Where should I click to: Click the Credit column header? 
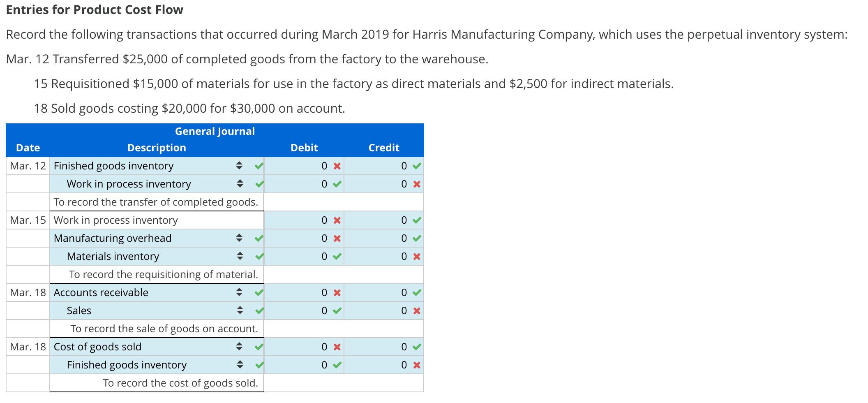(x=383, y=147)
